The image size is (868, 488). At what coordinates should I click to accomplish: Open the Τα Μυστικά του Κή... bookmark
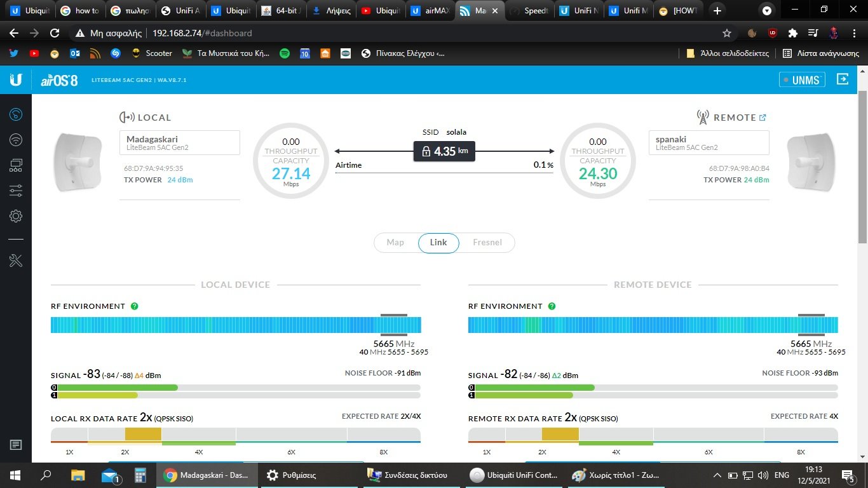point(226,53)
